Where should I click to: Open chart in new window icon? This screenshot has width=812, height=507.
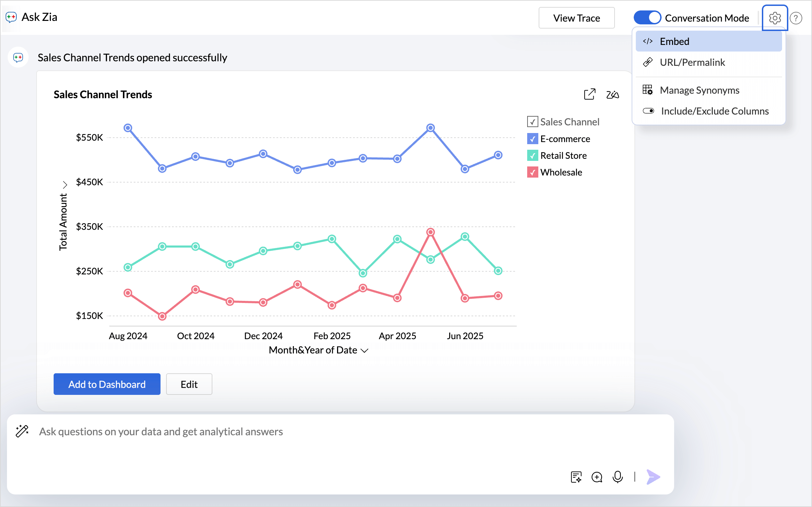590,94
